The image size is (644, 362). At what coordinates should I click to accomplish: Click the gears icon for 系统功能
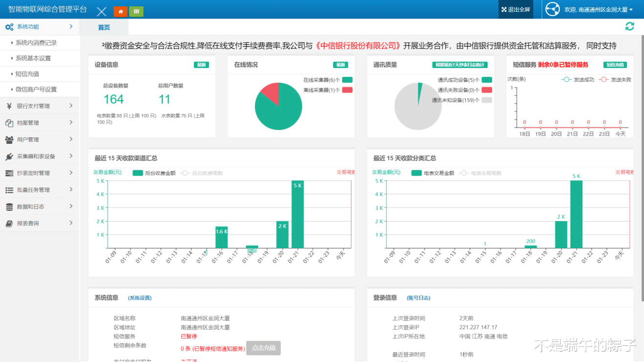pos(9,27)
